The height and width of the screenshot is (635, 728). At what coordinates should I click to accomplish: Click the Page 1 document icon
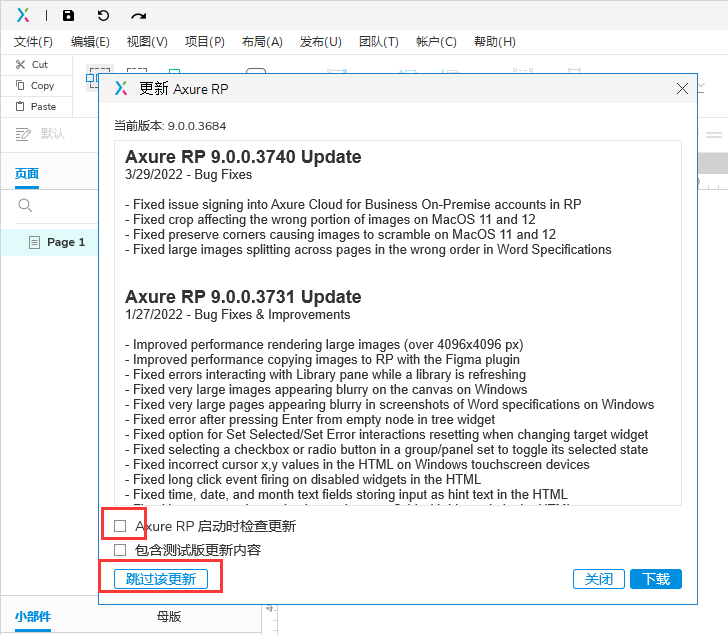(x=34, y=242)
